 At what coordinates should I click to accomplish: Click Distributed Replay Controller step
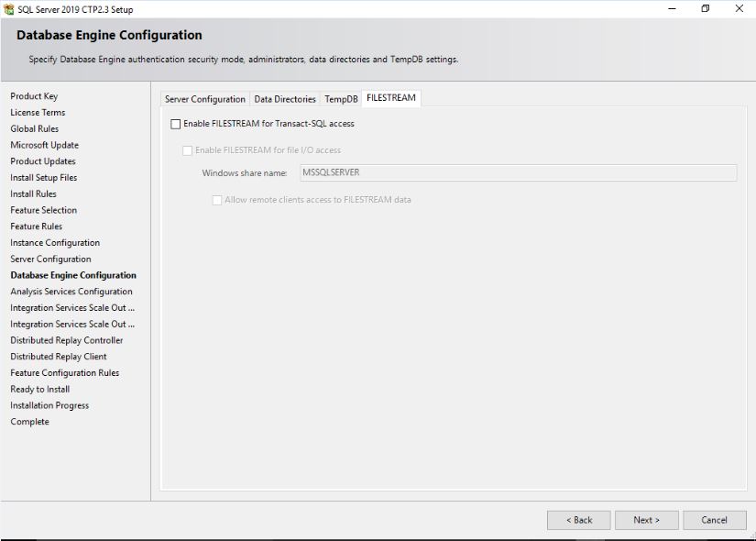coord(67,340)
